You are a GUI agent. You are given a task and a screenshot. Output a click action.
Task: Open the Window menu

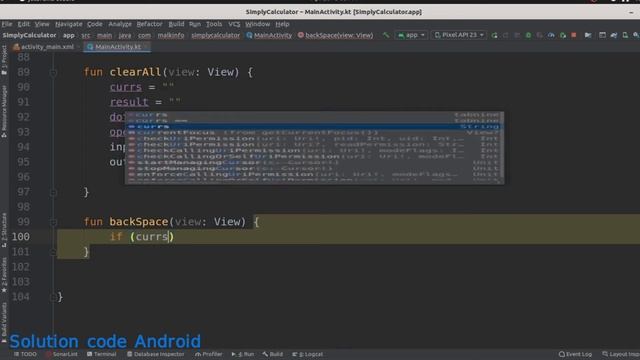[258, 24]
